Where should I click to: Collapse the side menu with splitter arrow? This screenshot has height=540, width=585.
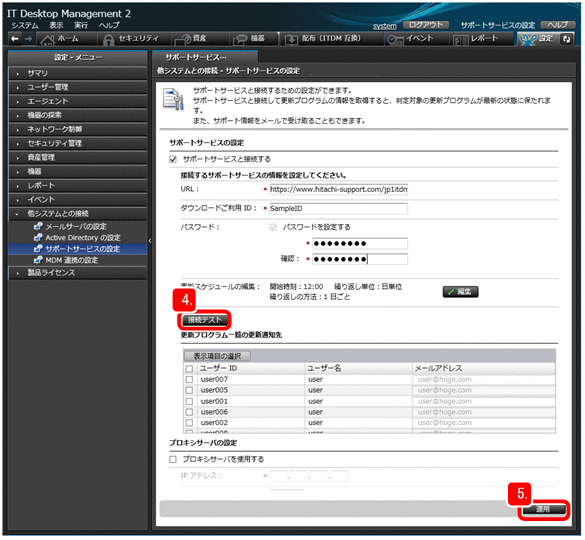coord(150,241)
